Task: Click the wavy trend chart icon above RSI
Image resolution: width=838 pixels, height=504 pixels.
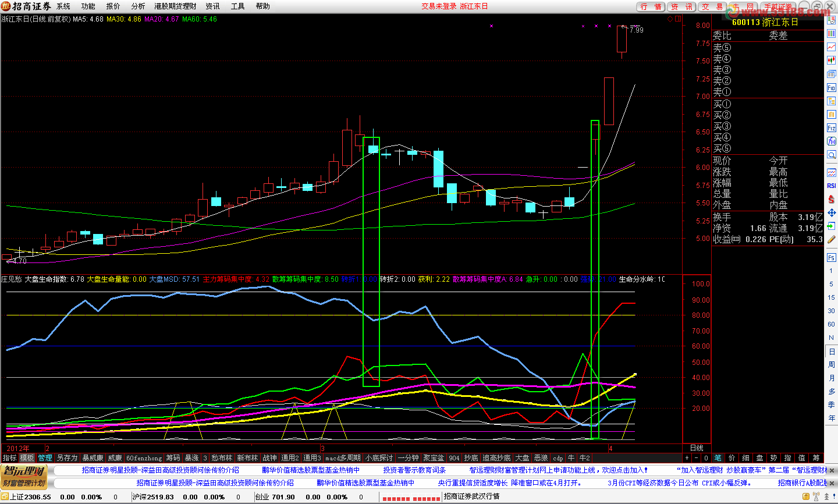Action: (831, 173)
